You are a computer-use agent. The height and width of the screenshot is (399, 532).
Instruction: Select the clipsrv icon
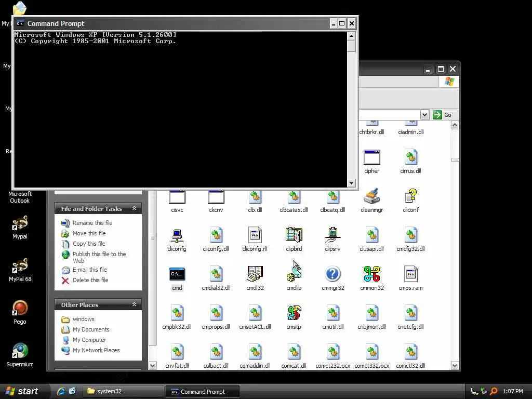pyautogui.click(x=333, y=235)
